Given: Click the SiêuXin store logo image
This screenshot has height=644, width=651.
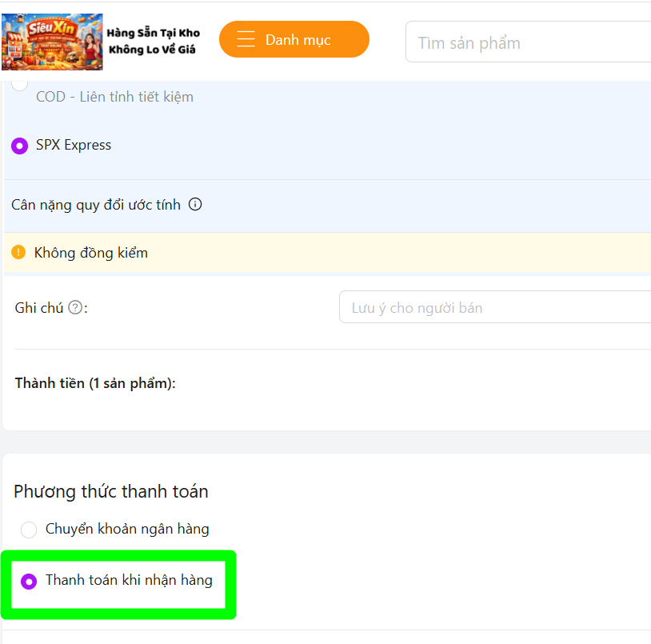Looking at the screenshot, I should tap(52, 42).
